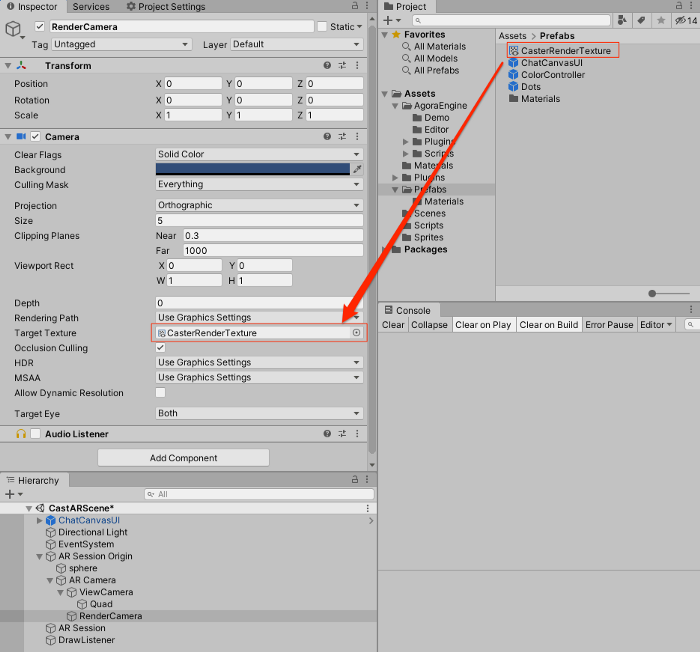
Task: Select the Inspector tab
Action: pyautogui.click(x=33, y=6)
